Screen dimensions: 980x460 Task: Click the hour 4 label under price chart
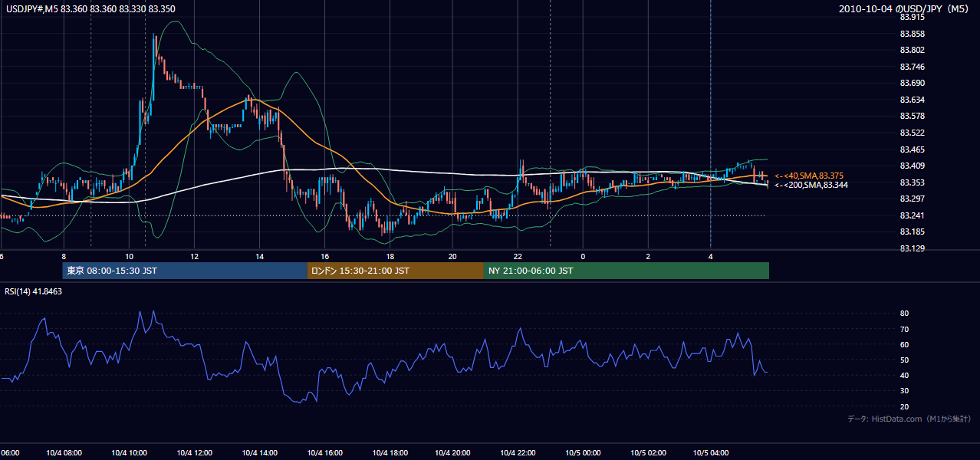tap(711, 256)
